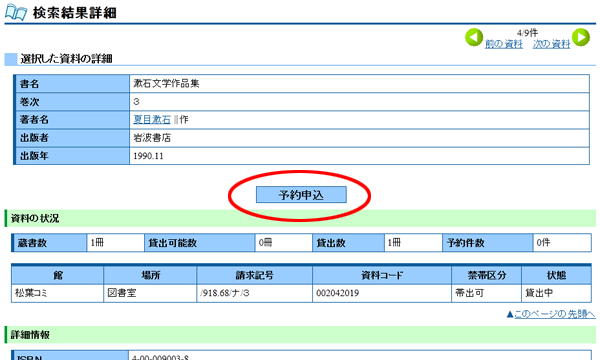This screenshot has height=360, width=600.
Task: Click the 請求記号 column header
Action: 254,275
